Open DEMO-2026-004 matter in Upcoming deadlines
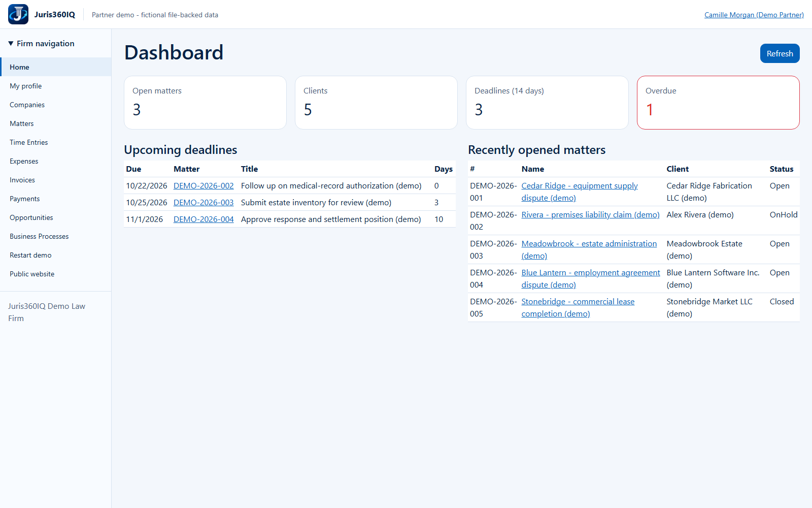The width and height of the screenshot is (812, 508). (204, 219)
